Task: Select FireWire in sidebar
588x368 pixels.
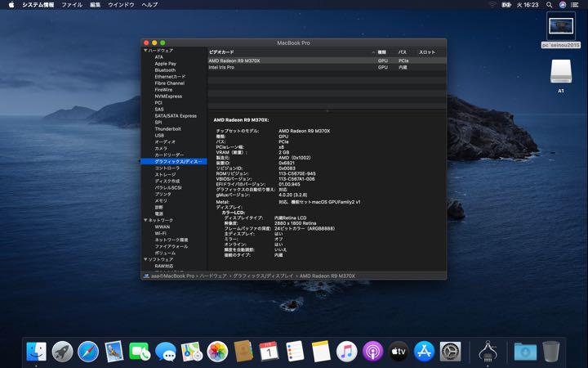Action: [x=163, y=90]
